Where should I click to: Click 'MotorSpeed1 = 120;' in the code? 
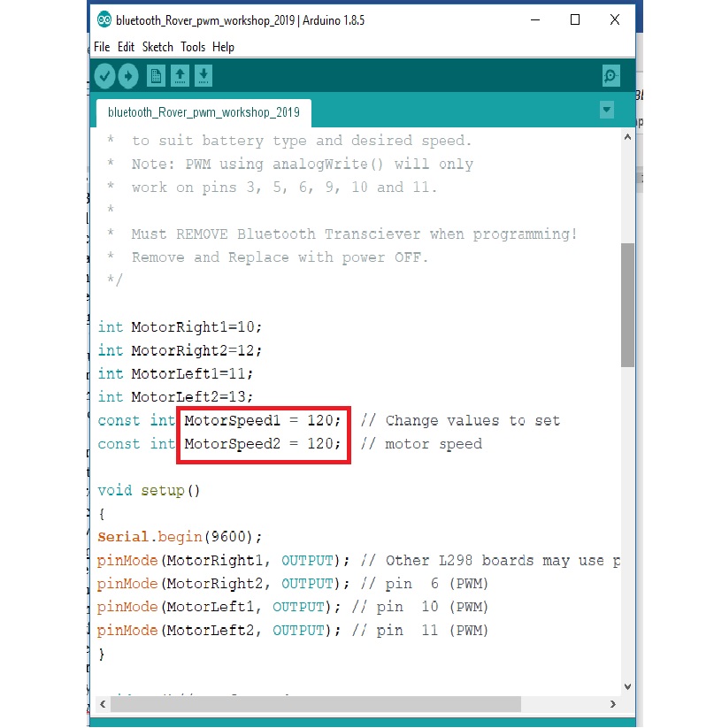click(263, 421)
